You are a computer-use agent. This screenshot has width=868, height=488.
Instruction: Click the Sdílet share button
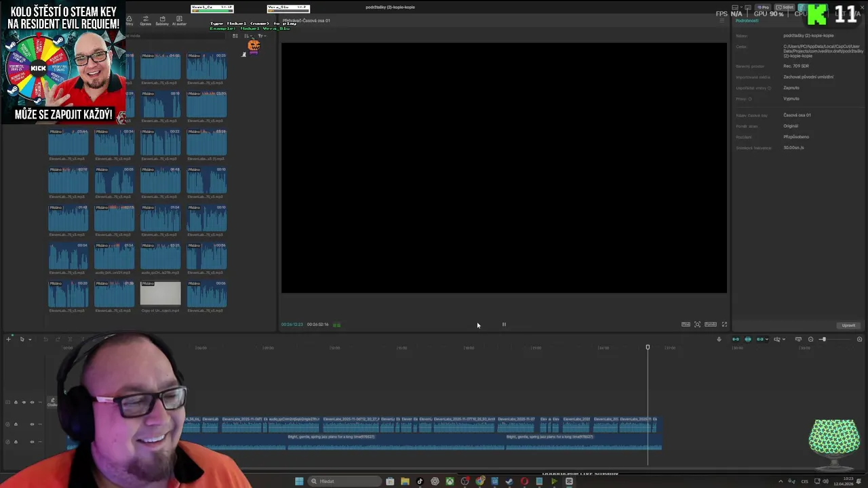pyautogui.click(x=785, y=7)
